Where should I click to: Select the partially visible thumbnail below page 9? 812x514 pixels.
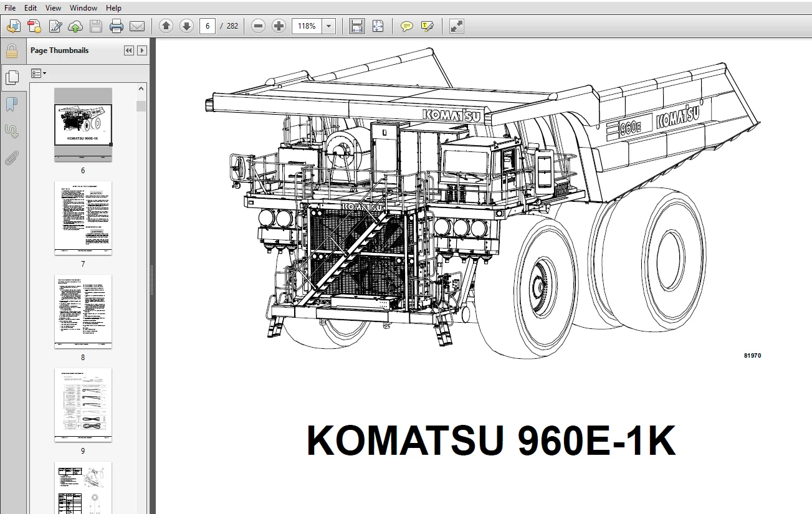click(x=83, y=488)
